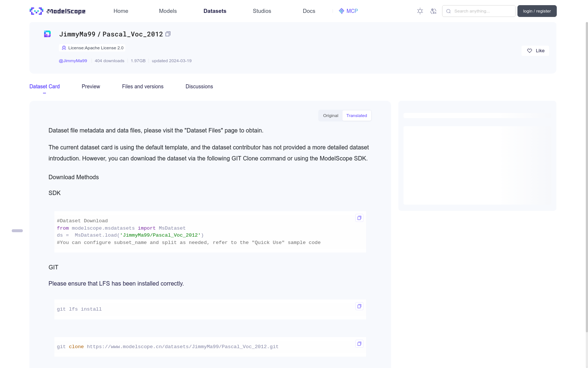
Task: Go to Models page
Action: click(x=168, y=11)
